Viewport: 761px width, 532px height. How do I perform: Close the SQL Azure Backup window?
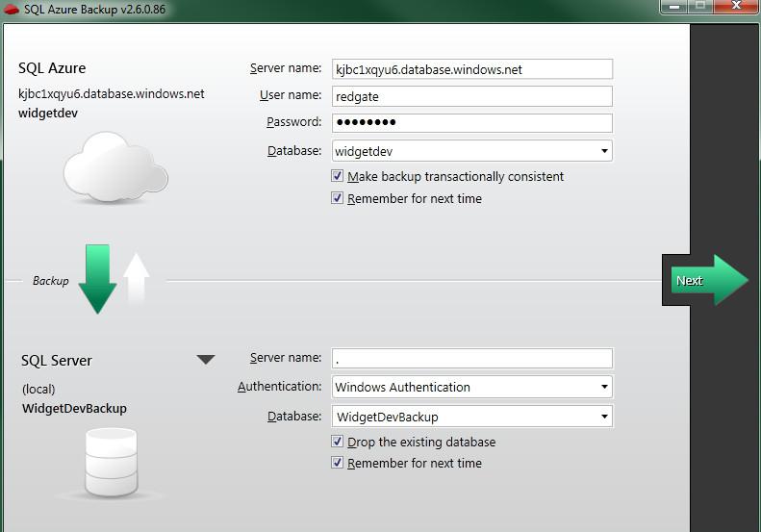pos(736,7)
